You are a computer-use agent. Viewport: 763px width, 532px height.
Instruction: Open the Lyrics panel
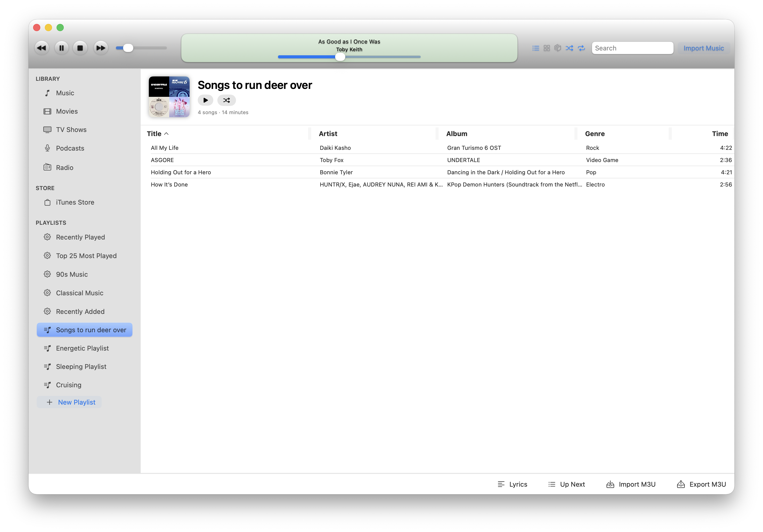tap(512, 485)
